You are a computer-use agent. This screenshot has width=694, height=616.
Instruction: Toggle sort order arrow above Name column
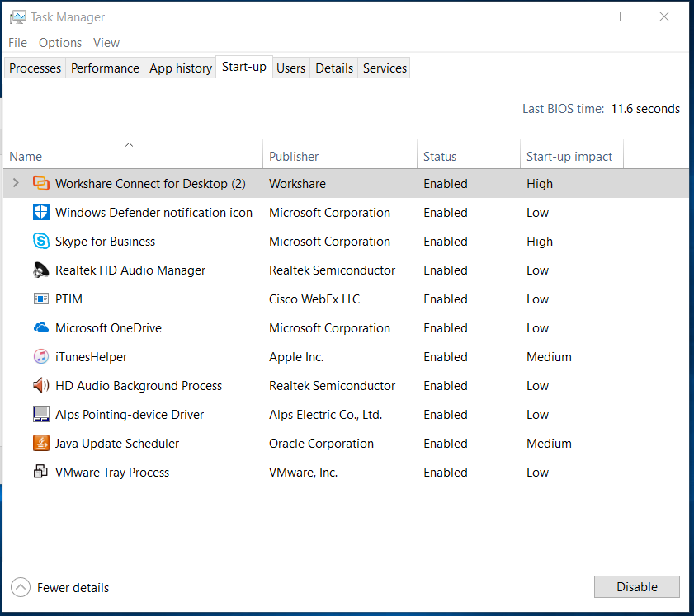point(130,145)
